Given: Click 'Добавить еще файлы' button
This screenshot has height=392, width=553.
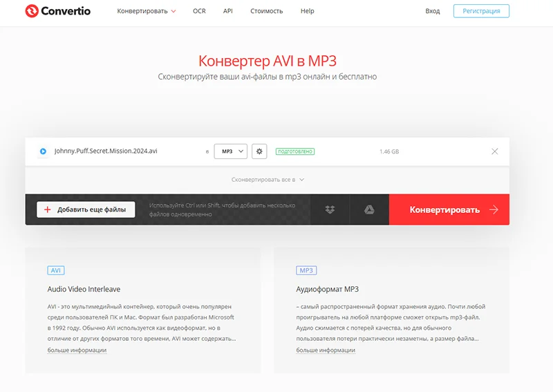Looking at the screenshot, I should 86,209.
